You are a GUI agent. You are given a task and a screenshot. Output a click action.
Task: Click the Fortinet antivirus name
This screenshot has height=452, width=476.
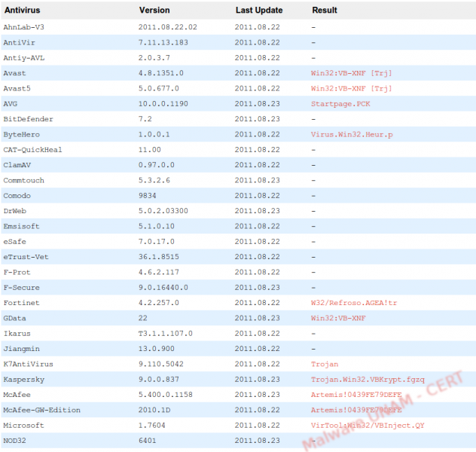tap(22, 303)
